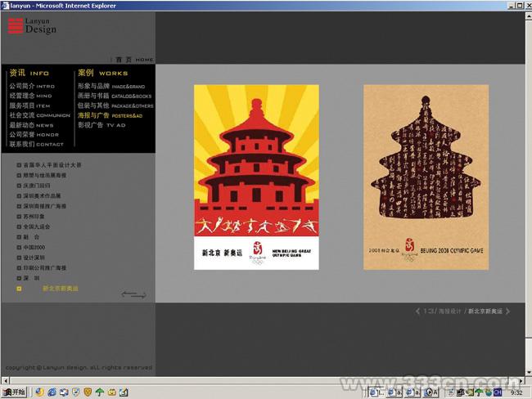Select the 首届华人平面设计大赛 square bullet
This screenshot has height=399, width=532.
pos(19,165)
